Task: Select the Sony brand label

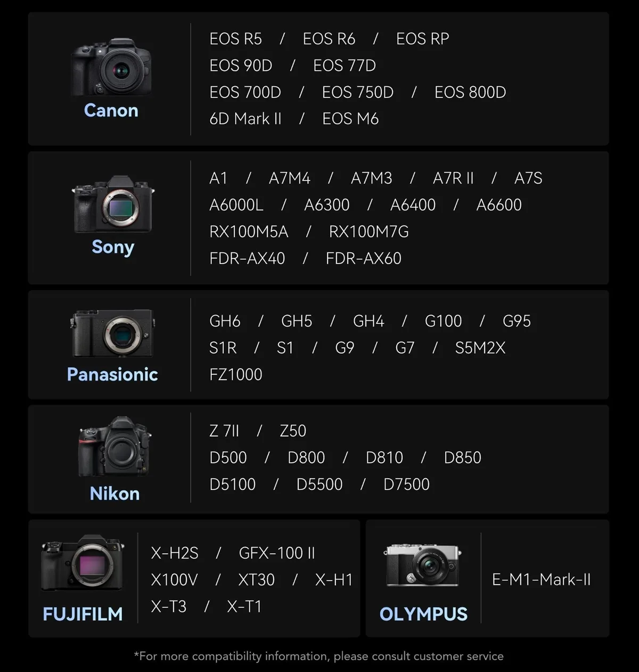Action: tap(113, 247)
